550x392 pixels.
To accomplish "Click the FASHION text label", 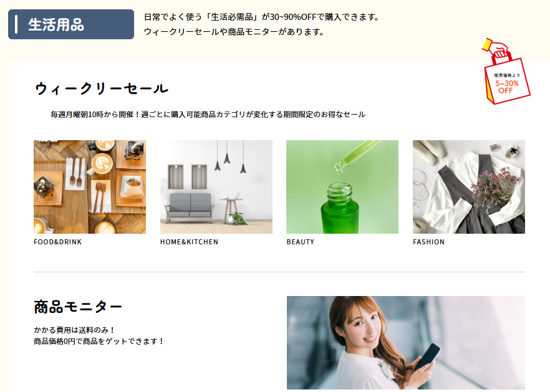I will coord(428,242).
